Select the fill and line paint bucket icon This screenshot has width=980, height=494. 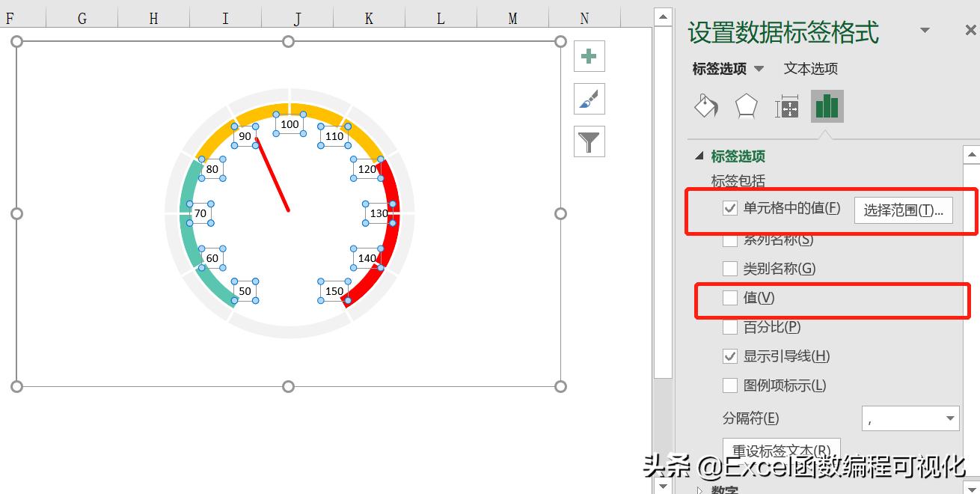705,106
